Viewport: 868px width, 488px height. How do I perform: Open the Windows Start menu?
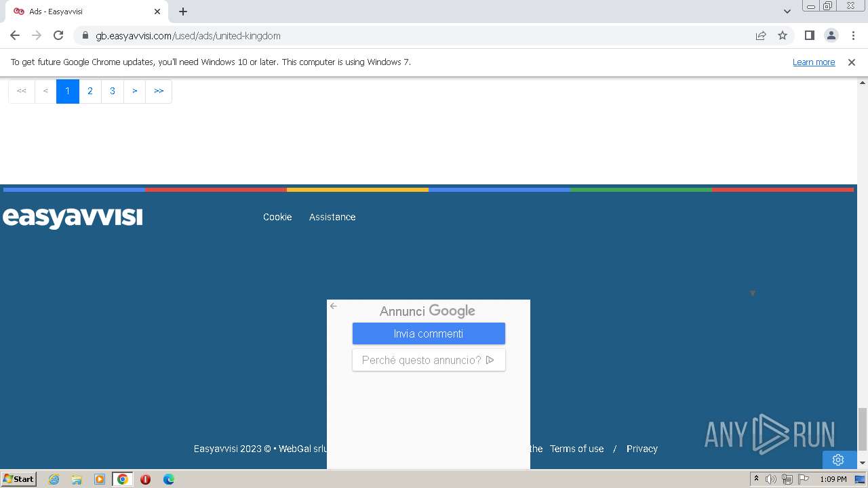pyautogui.click(x=19, y=479)
